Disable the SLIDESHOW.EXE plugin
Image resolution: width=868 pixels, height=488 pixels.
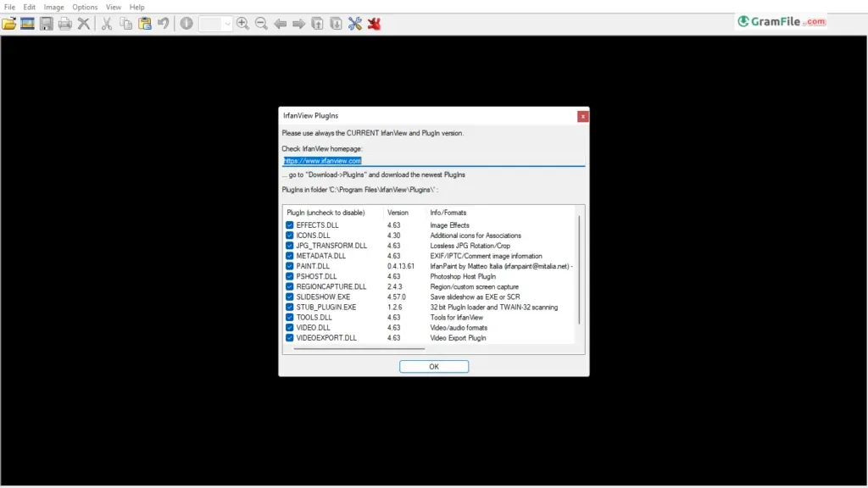pyautogui.click(x=290, y=297)
